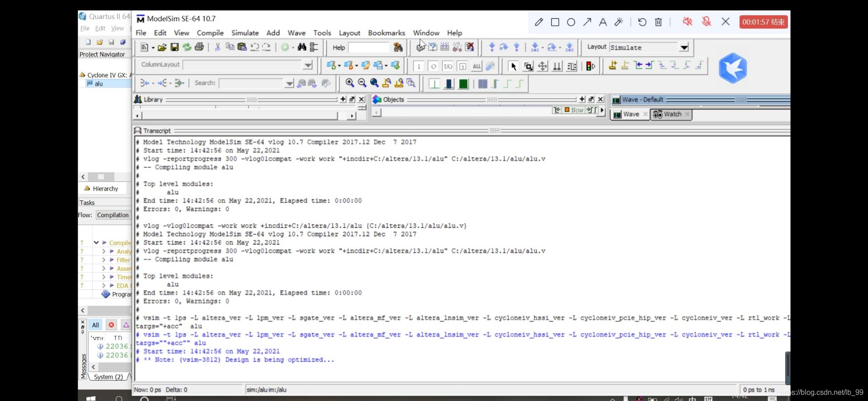
Task: Open the Layout menu in menu bar
Action: click(349, 33)
